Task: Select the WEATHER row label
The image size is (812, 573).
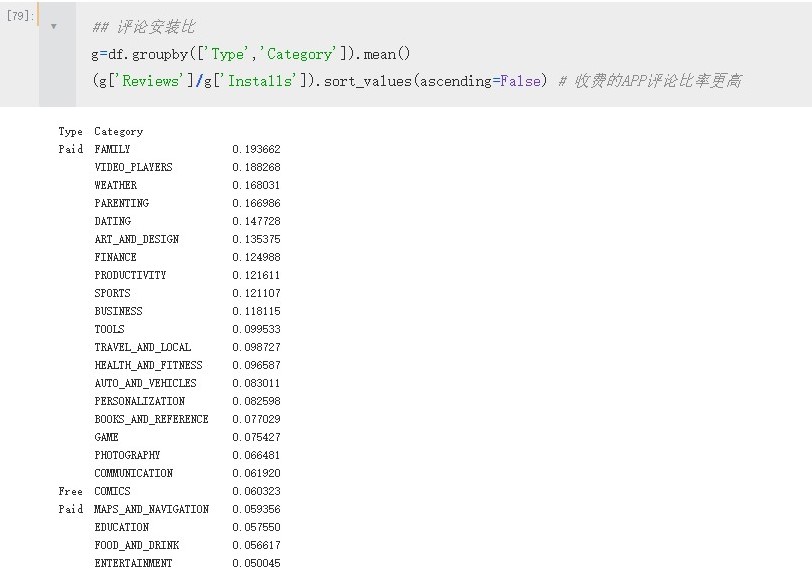Action: [x=115, y=185]
